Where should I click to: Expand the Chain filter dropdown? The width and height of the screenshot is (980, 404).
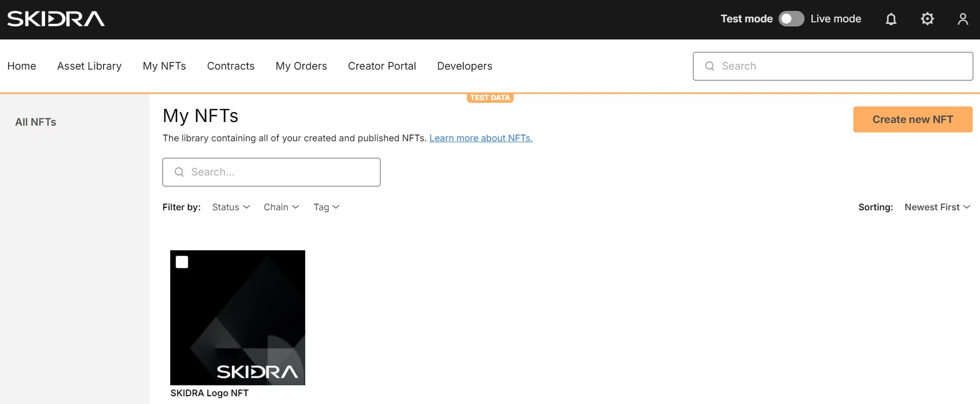click(281, 207)
